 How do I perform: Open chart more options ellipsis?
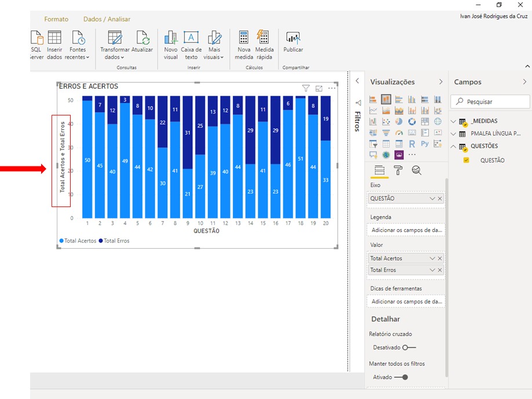[332, 88]
